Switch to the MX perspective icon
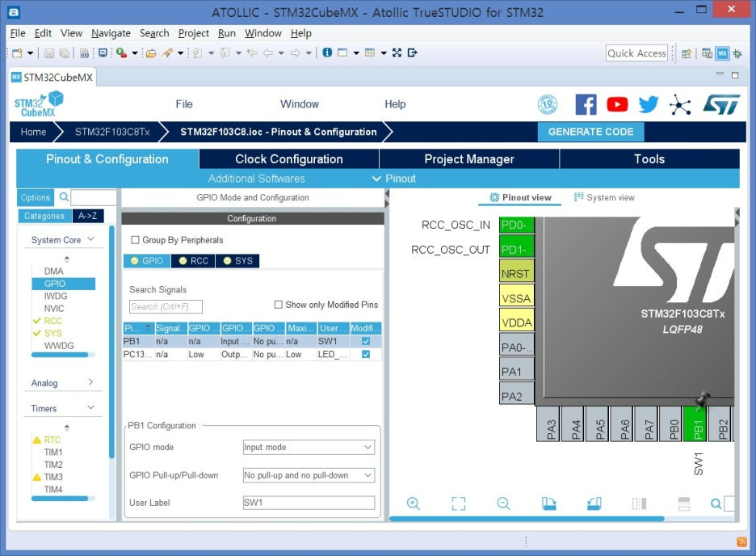This screenshot has height=556, width=756. point(722,53)
